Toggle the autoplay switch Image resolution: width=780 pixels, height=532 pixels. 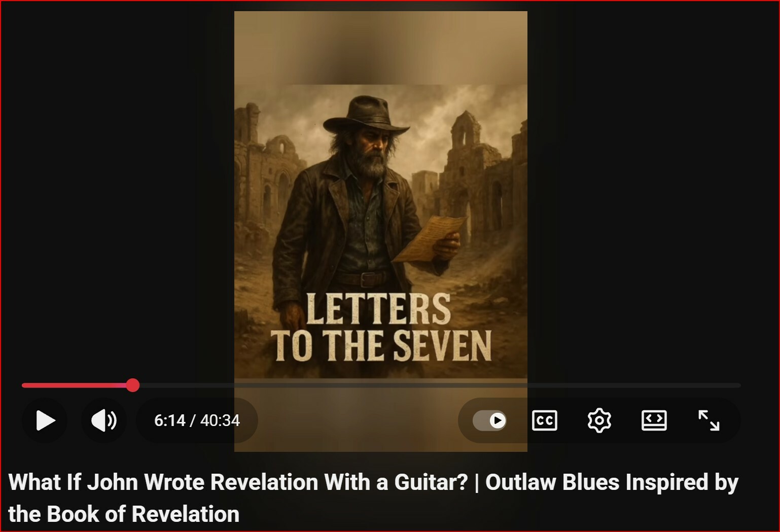coord(489,420)
